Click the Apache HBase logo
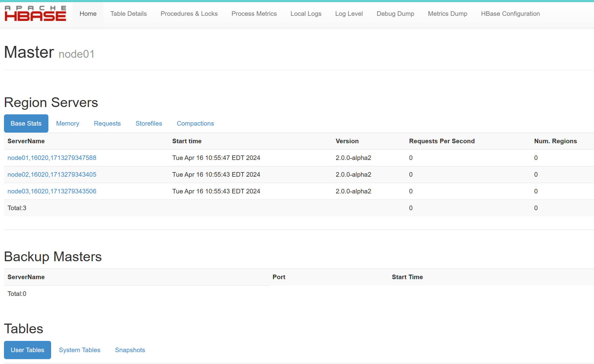Screen dimensions: 594x364 pyautogui.click(x=35, y=14)
